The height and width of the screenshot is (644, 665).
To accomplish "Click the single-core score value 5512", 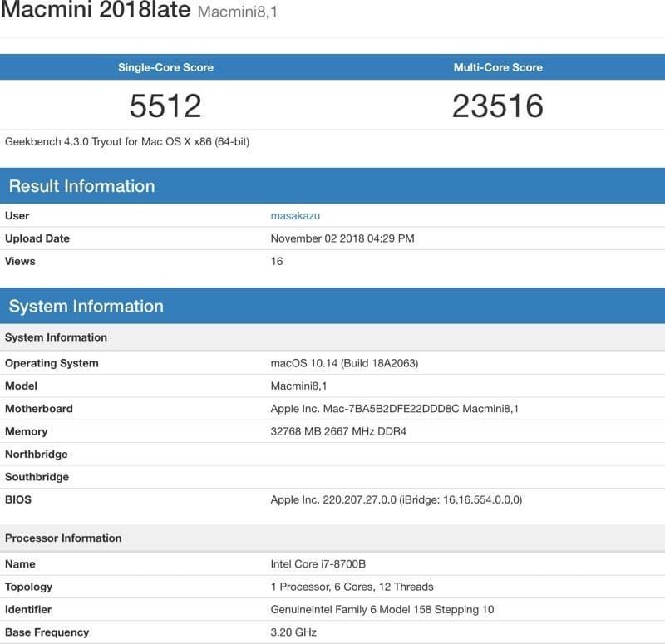I will tap(166, 105).
